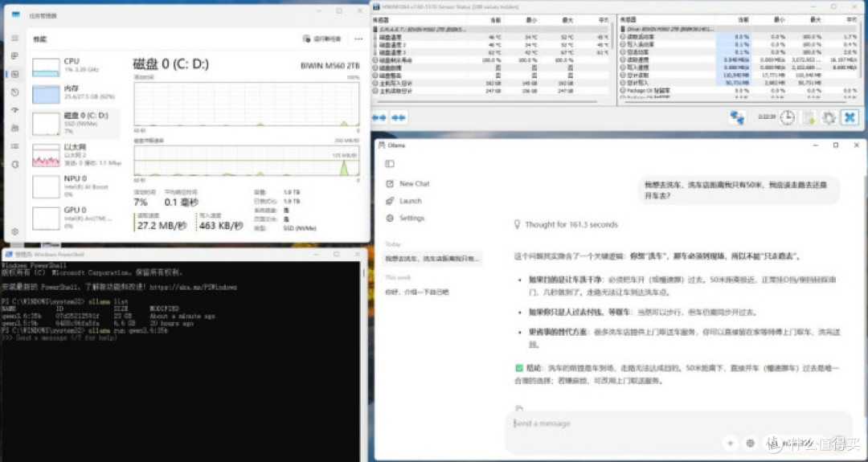
Task: Open HWiNFO sensor settings gear icon
Action: tap(829, 117)
